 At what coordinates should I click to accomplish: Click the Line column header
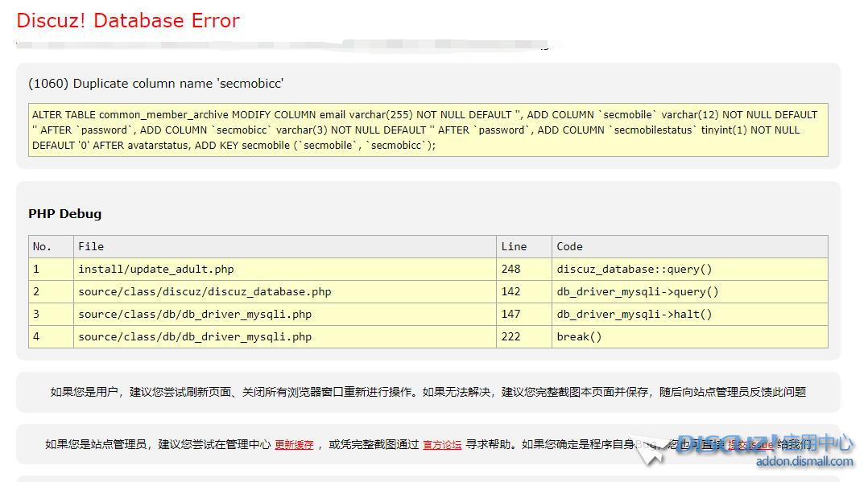[514, 246]
